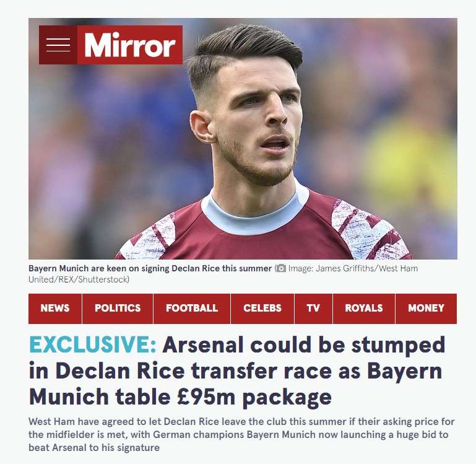Open the ROYALS section
Viewport: 476px width, 464px height.
click(364, 309)
